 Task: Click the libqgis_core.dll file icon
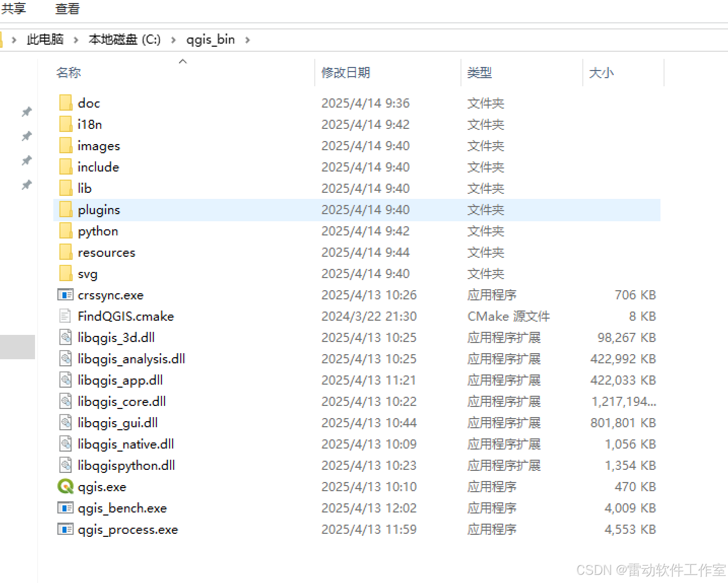pyautogui.click(x=65, y=401)
